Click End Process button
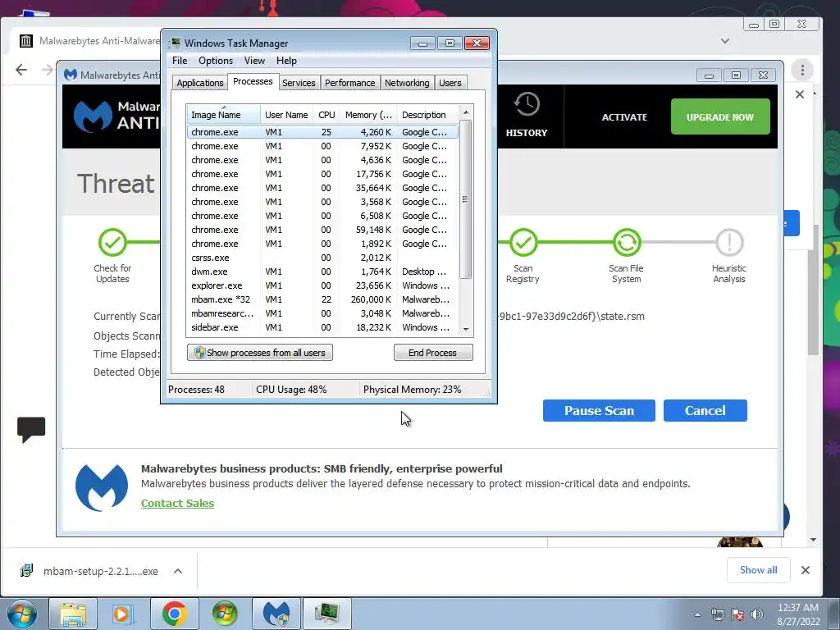The image size is (840, 630). (x=433, y=353)
